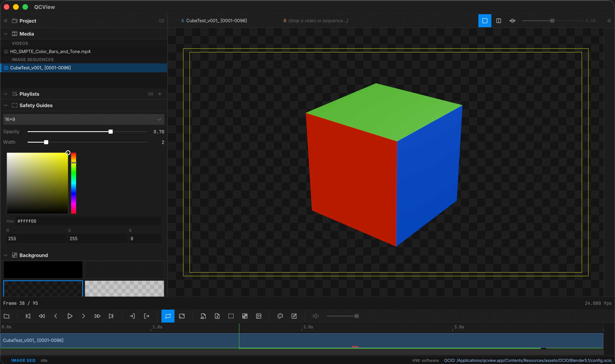The height and width of the screenshot is (364, 615).
Task: Click the Background checkerboard section icon
Action: [x=15, y=255]
